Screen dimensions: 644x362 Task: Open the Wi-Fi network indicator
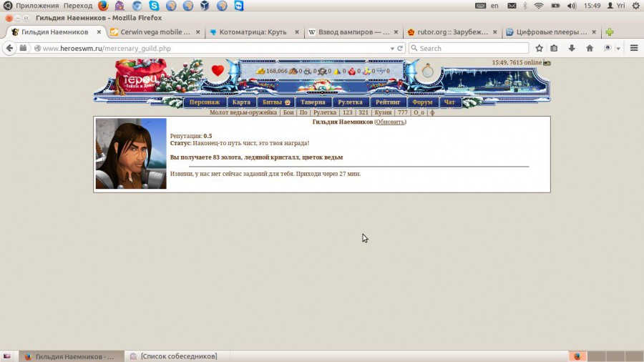coord(538,5)
